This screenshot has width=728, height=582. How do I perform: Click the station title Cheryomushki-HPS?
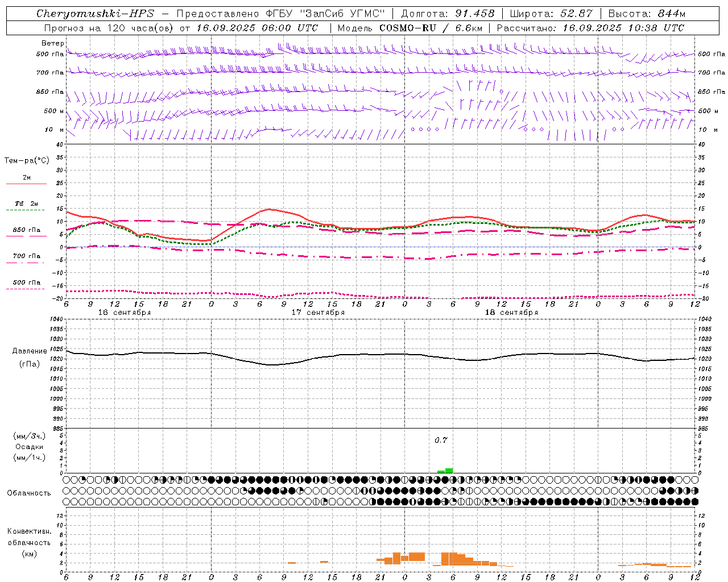click(x=95, y=14)
